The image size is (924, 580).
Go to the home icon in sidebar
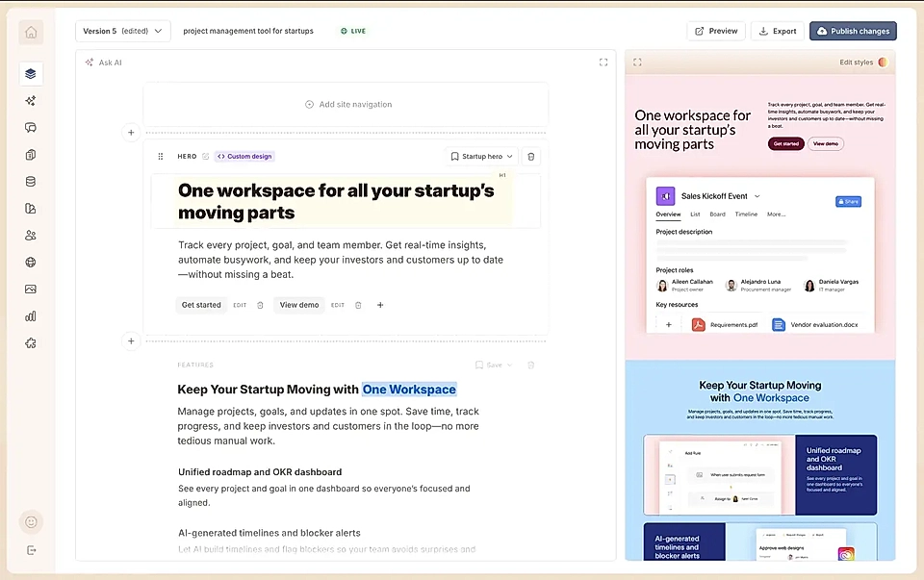point(31,33)
